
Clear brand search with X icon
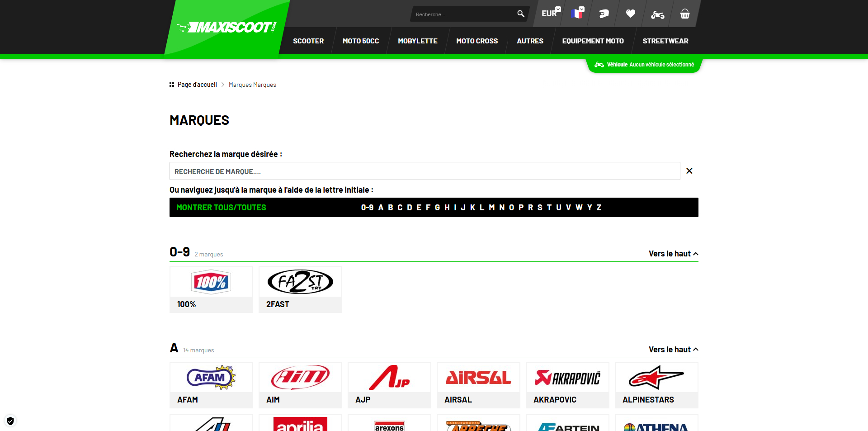[x=689, y=171]
